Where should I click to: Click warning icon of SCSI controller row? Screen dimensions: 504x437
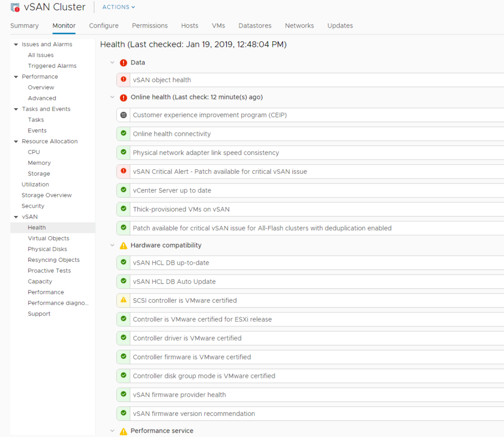pyautogui.click(x=124, y=300)
